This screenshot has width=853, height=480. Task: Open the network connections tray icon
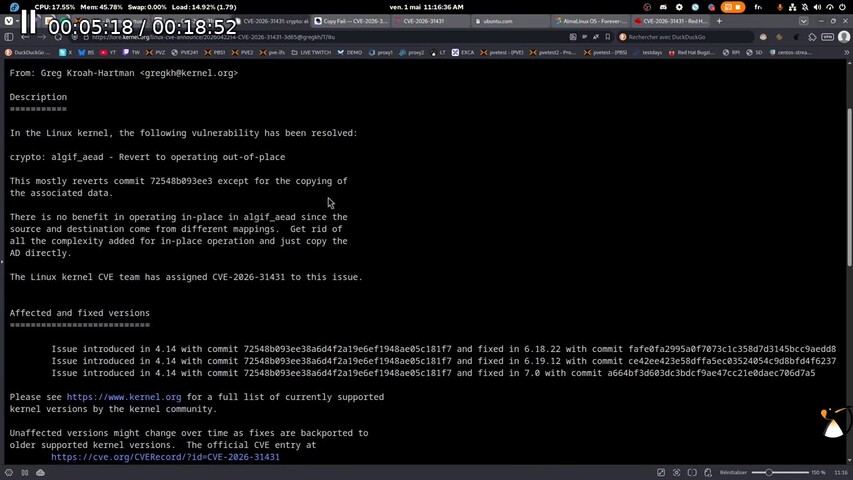click(x=792, y=7)
